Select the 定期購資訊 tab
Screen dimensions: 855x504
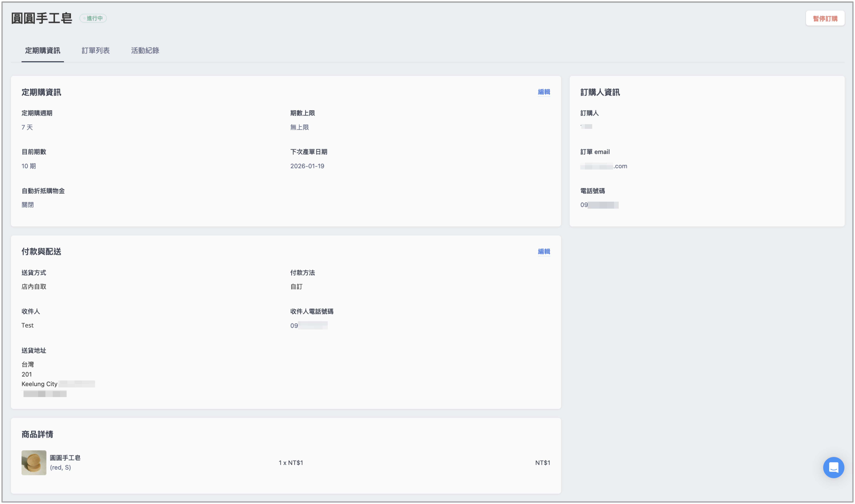[42, 51]
